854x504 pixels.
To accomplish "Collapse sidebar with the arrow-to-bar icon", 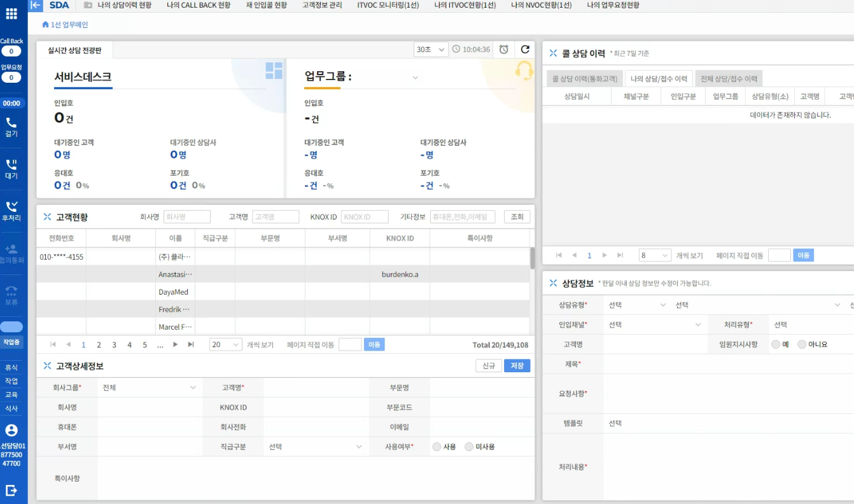I will pyautogui.click(x=36, y=5).
